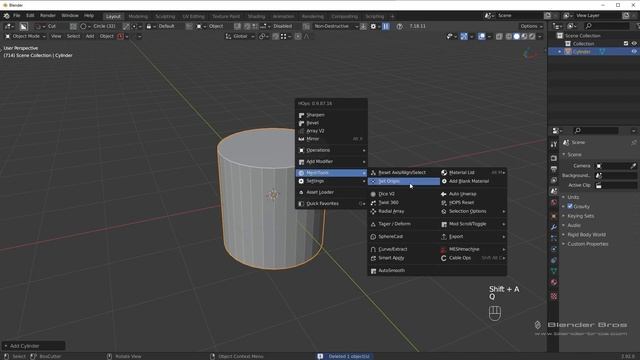The image size is (640, 360).
Task: Open the Particles properties tab icon
Action: point(553,238)
